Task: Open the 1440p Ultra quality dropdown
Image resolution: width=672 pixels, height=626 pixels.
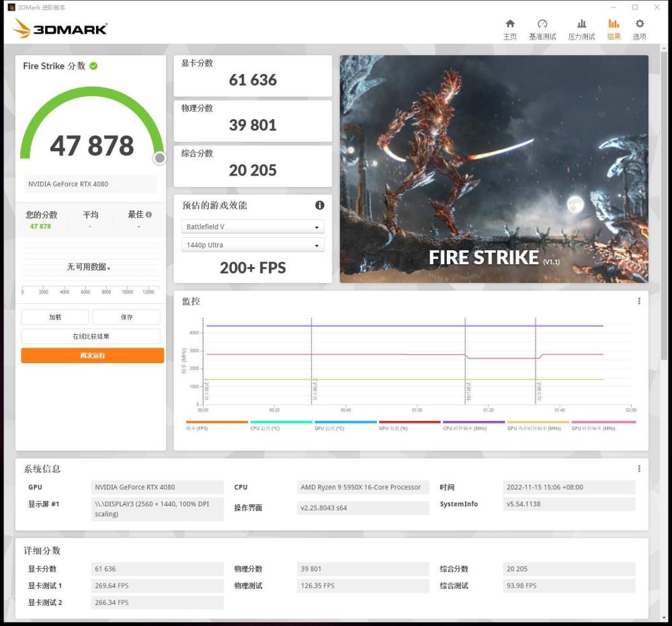Action: tap(253, 245)
